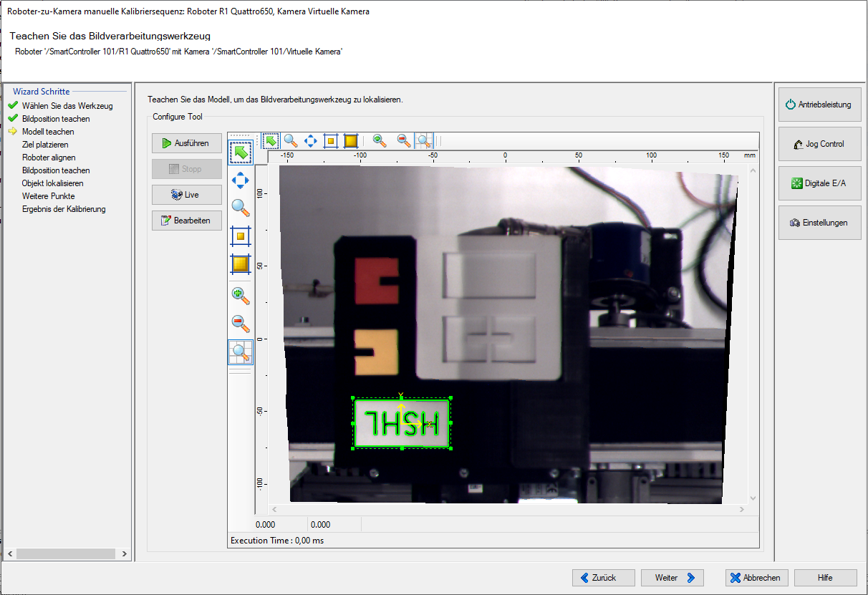Click right arrow of wizard steps scrollbar

tap(124, 554)
